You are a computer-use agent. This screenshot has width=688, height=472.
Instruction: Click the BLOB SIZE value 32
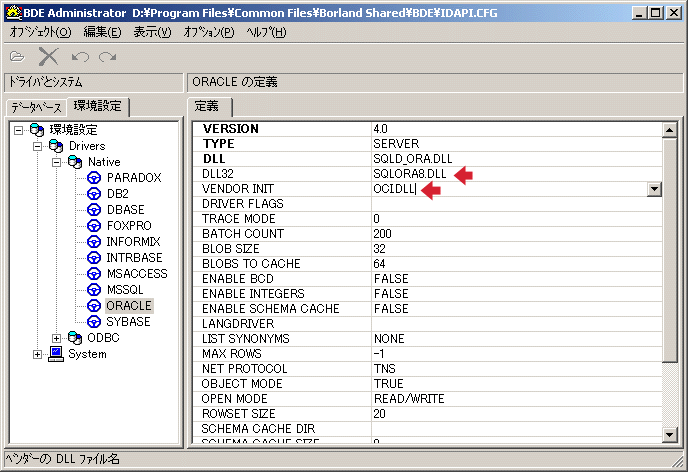point(380,249)
